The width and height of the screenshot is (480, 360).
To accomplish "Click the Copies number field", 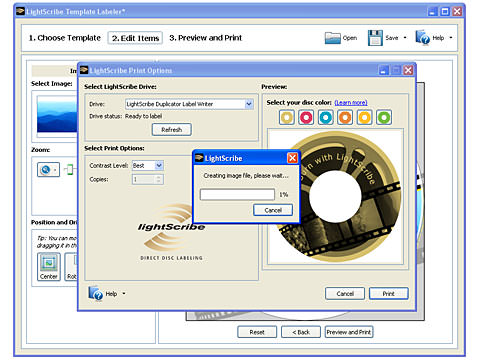I will 144,180.
